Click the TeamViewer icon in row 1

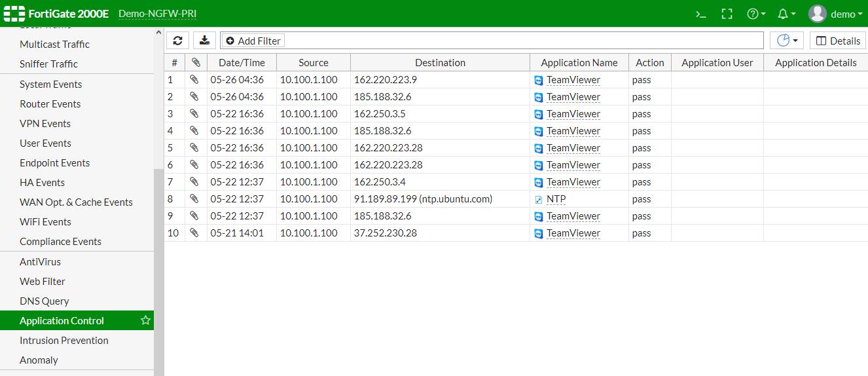click(x=539, y=81)
